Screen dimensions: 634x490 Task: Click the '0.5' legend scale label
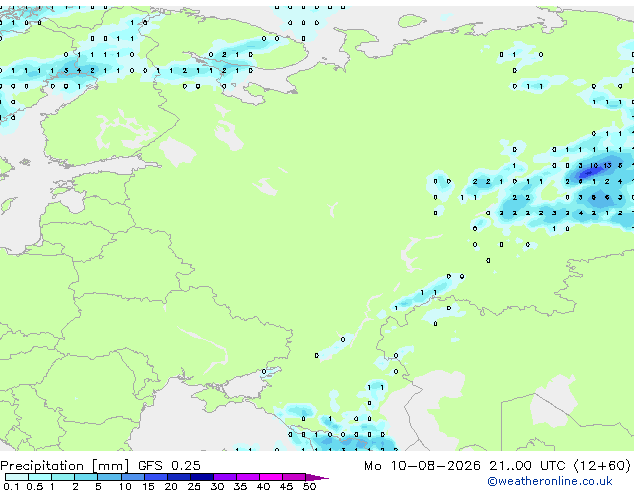(34, 486)
